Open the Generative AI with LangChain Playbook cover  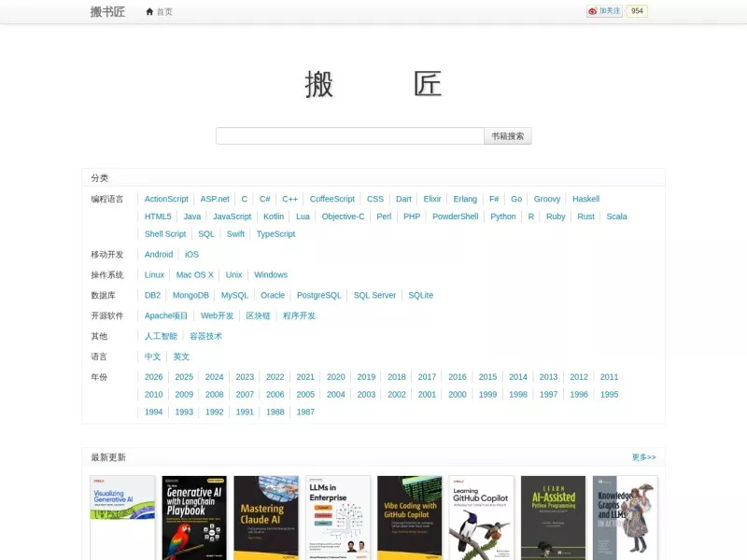(194, 518)
